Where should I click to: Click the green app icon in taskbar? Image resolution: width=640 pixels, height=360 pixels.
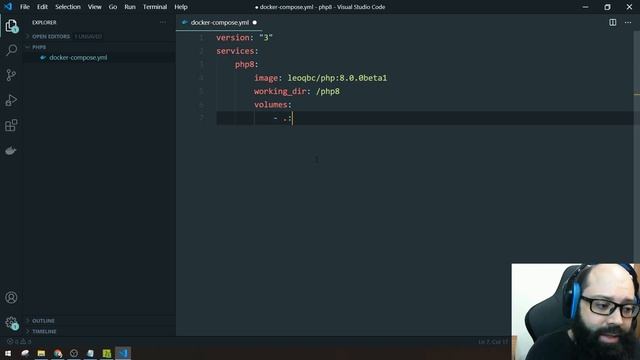coord(107,353)
